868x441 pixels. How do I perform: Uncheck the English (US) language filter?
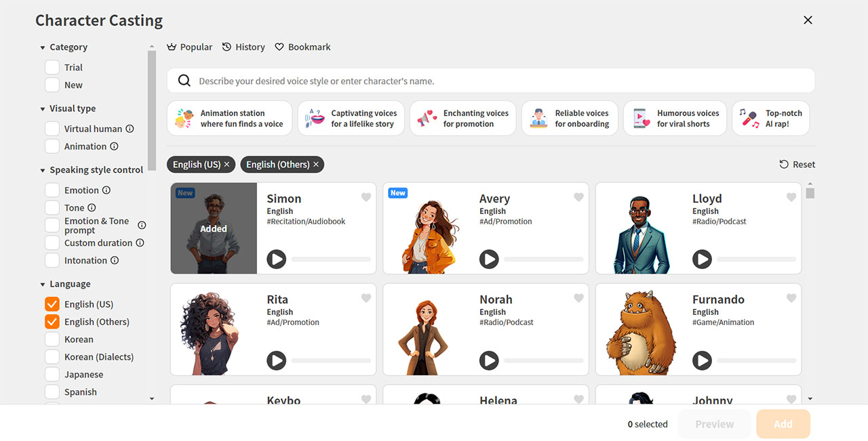(x=52, y=304)
